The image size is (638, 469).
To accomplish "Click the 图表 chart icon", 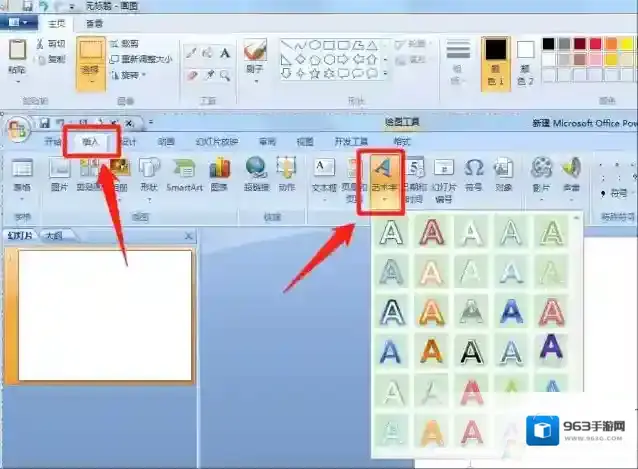I will tap(220, 168).
